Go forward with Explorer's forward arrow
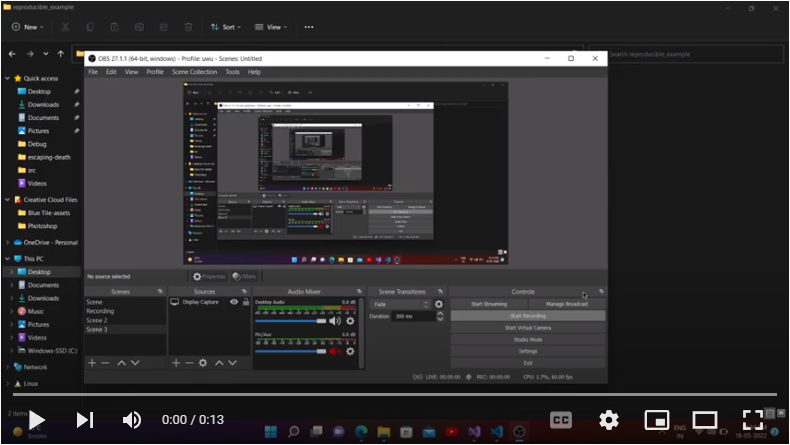The height and width of the screenshot is (445, 790). 30,54
